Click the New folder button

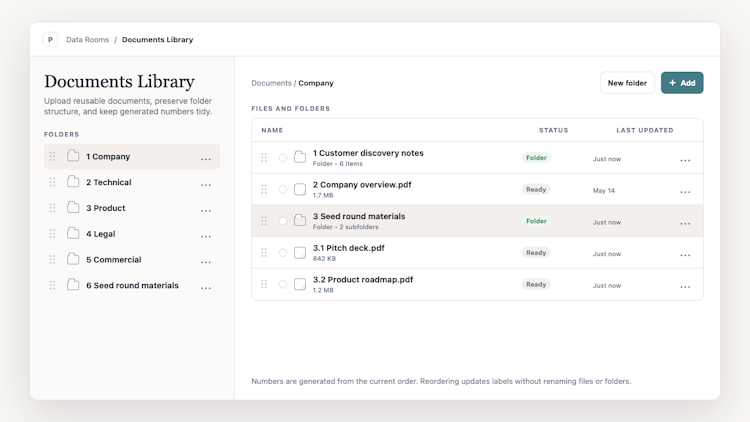[627, 83]
